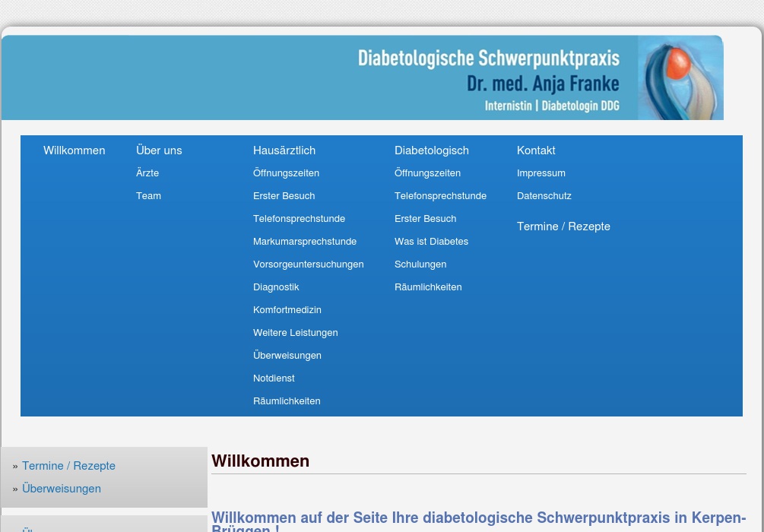View the Impressum page
Screen dimensions: 764x532
coord(541,173)
